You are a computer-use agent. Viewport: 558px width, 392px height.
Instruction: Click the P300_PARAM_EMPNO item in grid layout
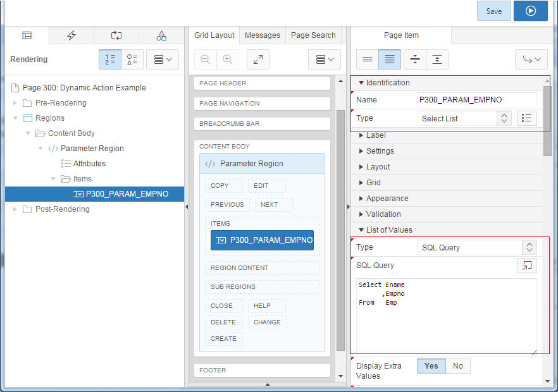[x=263, y=240]
